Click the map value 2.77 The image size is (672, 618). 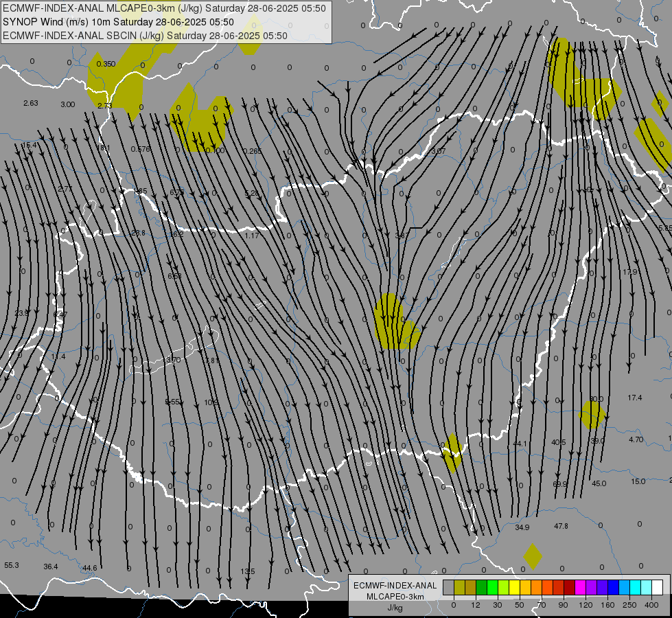[65, 189]
